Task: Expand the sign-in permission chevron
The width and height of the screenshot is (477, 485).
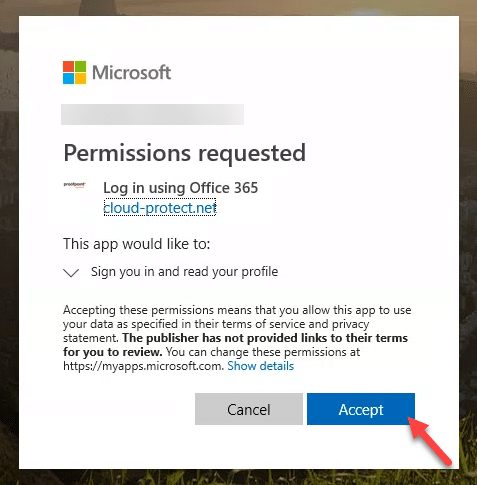Action: (x=71, y=273)
